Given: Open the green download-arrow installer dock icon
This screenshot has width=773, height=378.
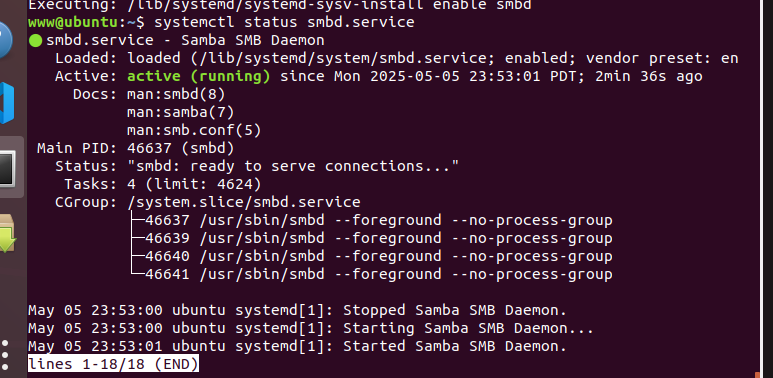Looking at the screenshot, I should (8, 233).
